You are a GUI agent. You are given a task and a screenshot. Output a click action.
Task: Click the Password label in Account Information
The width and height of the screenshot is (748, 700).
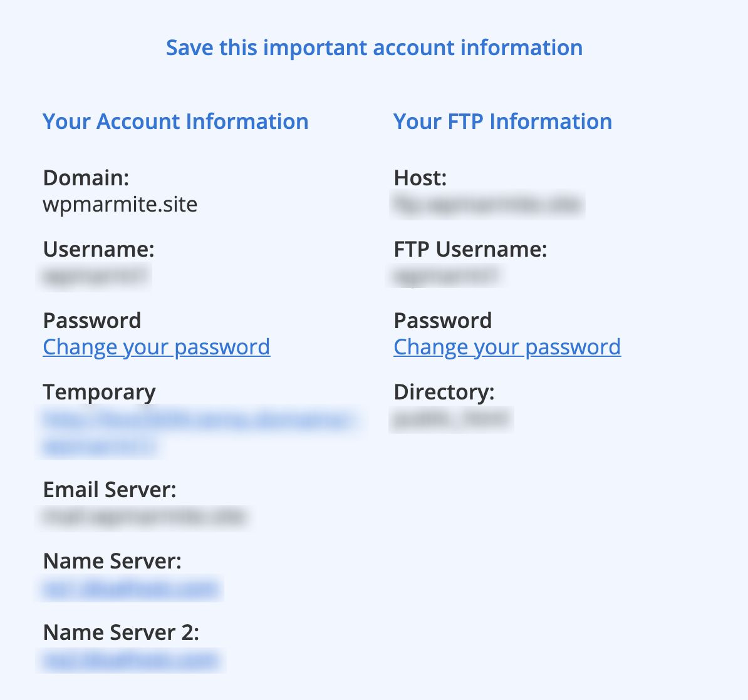click(91, 321)
